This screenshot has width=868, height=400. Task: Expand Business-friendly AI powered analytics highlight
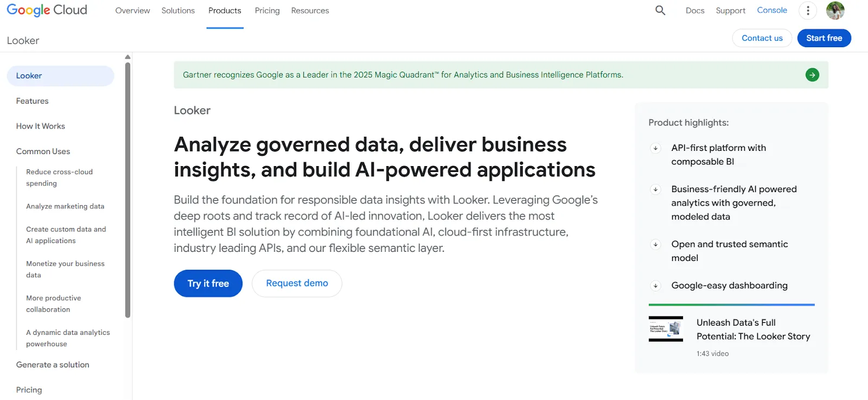[x=655, y=189]
